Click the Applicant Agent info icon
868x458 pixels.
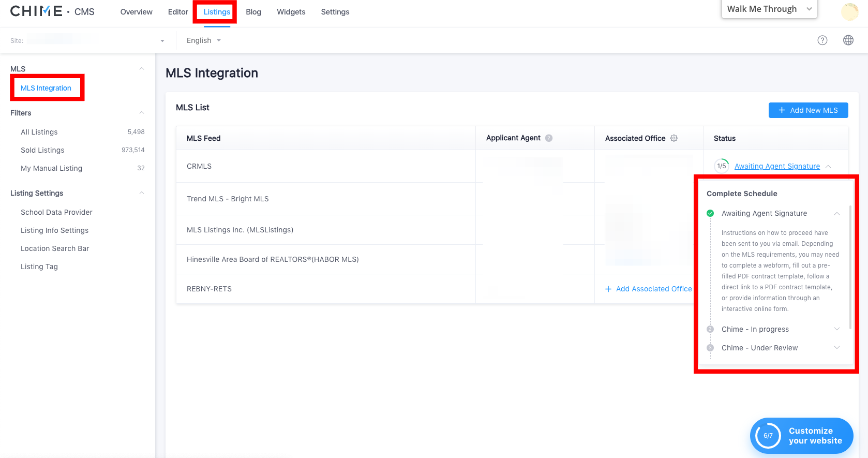click(549, 138)
